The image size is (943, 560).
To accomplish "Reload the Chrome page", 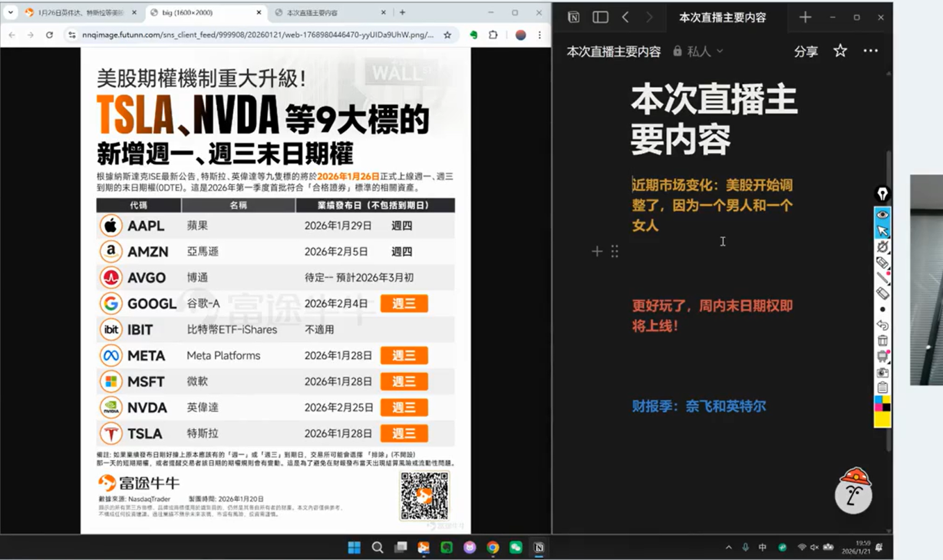I will pos(50,35).
